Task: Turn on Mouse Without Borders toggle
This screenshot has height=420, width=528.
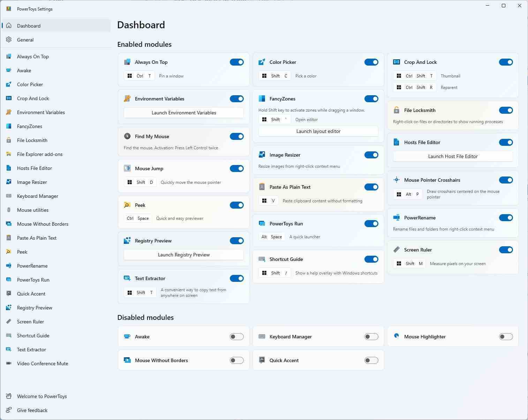Action: pyautogui.click(x=237, y=360)
